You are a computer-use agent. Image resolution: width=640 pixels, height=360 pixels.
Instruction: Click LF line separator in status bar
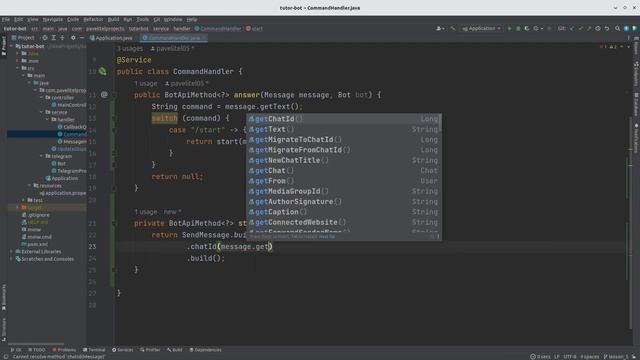point(557,356)
